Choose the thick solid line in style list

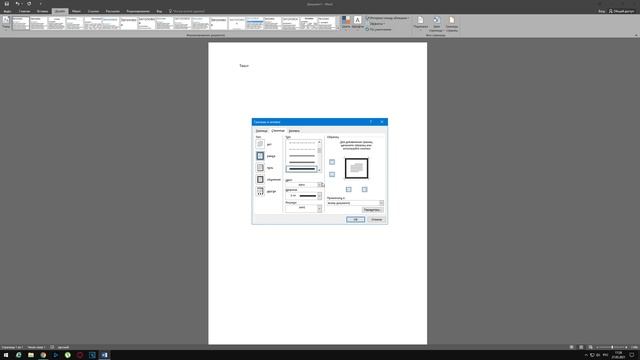tap(302, 169)
